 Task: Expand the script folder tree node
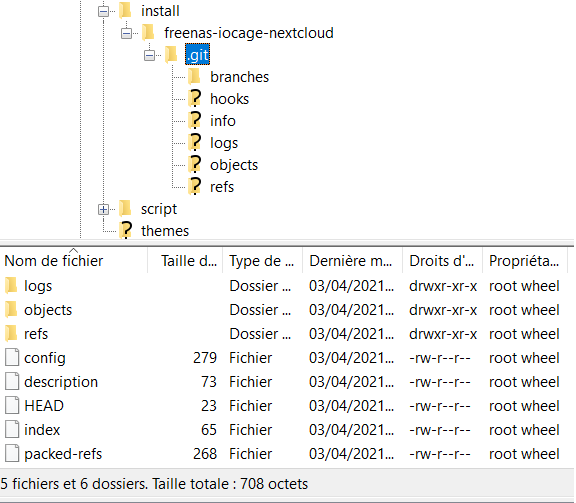point(104,209)
